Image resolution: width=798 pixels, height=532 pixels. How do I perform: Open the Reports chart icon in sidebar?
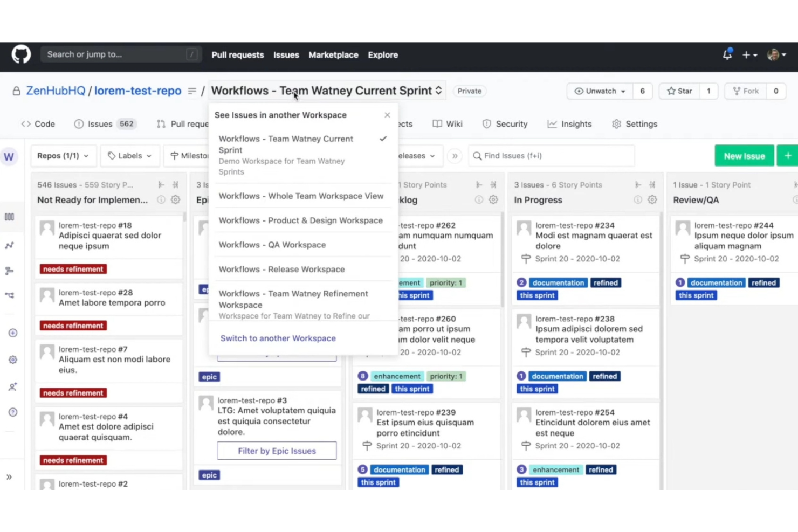9,245
